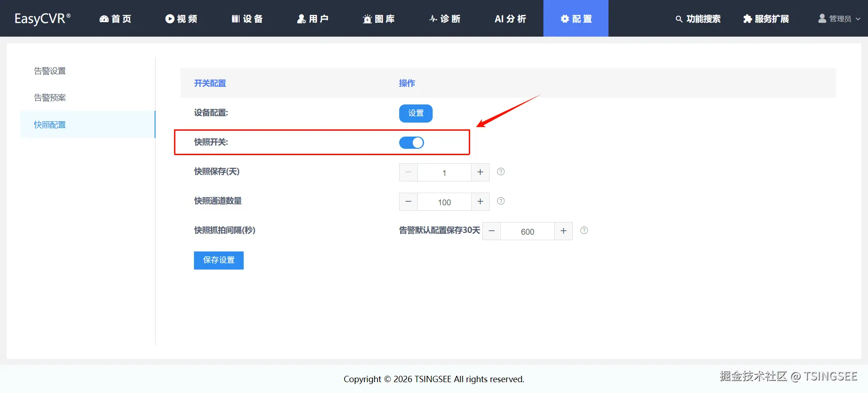Select 快照配置 in sidebar
868x393 pixels.
coord(88,124)
